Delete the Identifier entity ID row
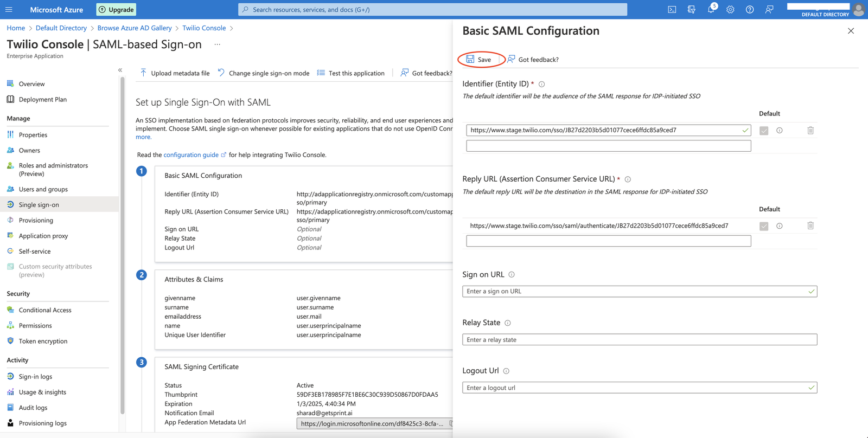The image size is (868, 438). pos(810,131)
